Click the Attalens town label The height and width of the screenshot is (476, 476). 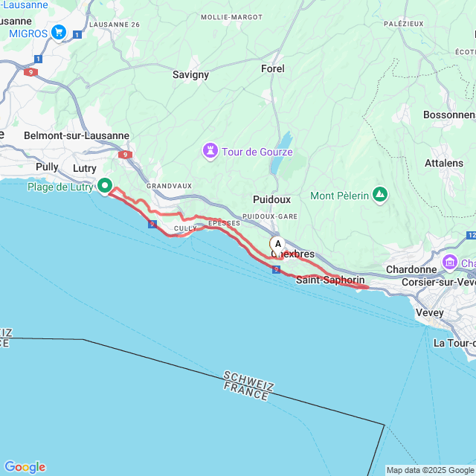coord(444,163)
